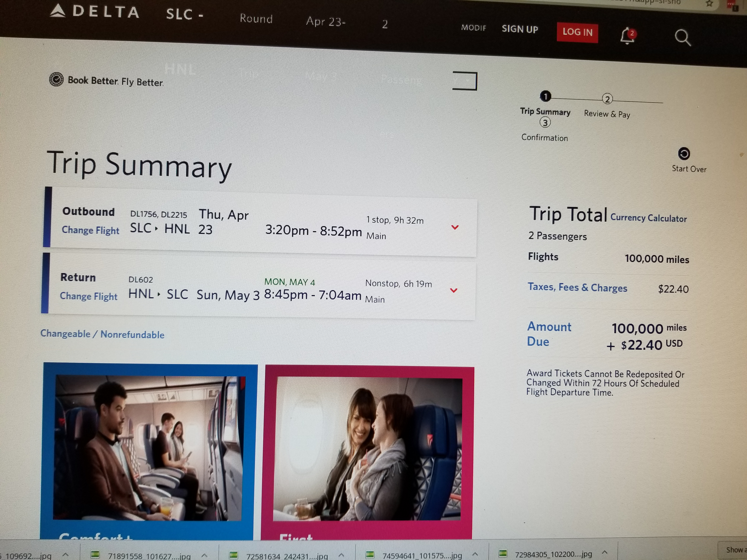Click the DL1756, DL2215 flight numbers
The width and height of the screenshot is (747, 560).
(158, 214)
